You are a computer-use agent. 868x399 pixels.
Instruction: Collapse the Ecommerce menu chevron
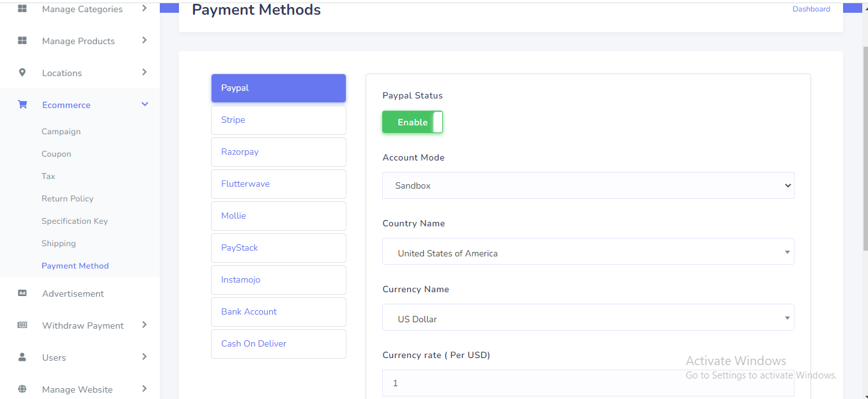[144, 104]
